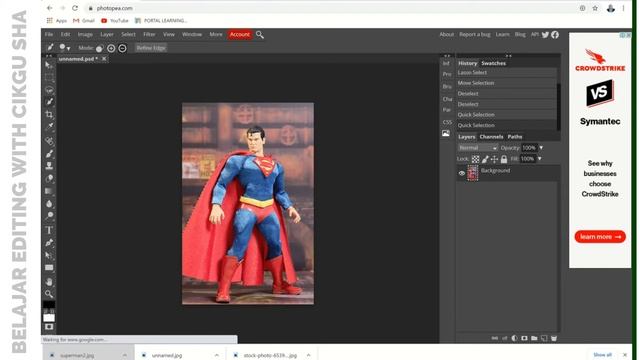Select the Dodge tool
Image resolution: width=640 pixels, height=360 pixels.
click(x=49, y=216)
